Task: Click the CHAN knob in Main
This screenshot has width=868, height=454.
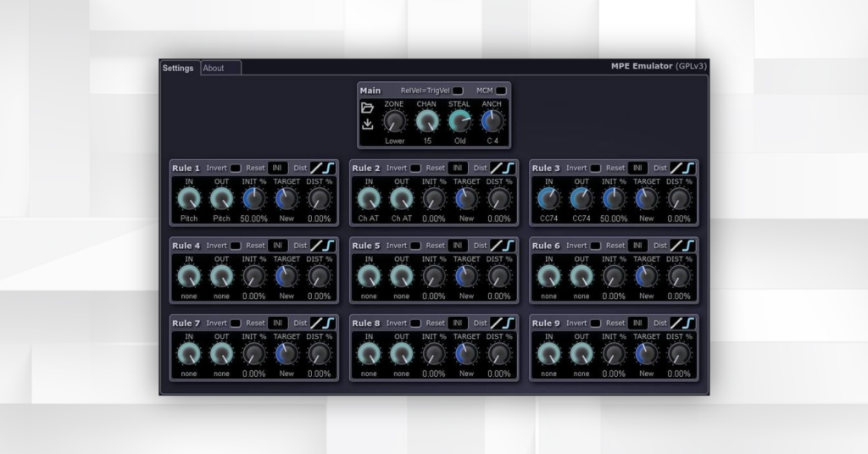Action: click(x=427, y=122)
